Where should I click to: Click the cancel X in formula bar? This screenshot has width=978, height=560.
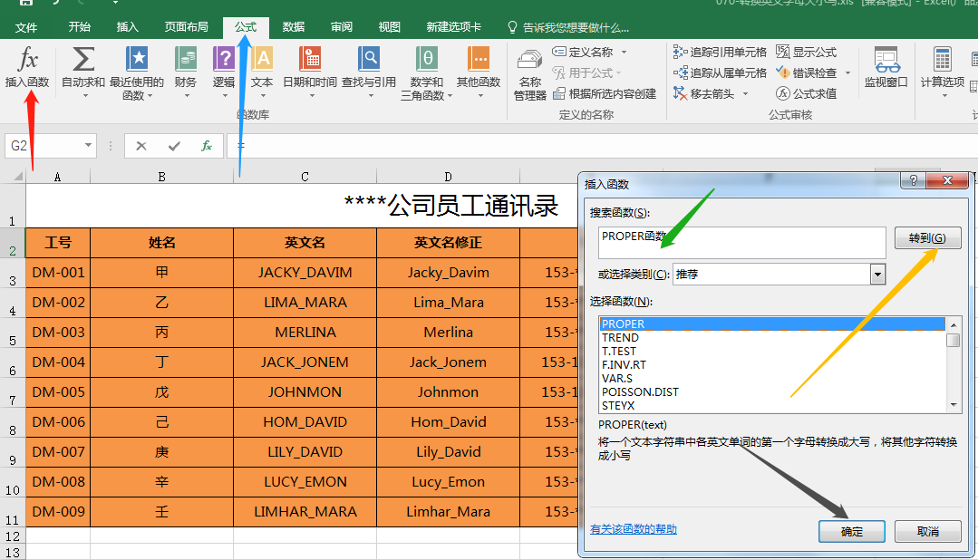(x=141, y=146)
